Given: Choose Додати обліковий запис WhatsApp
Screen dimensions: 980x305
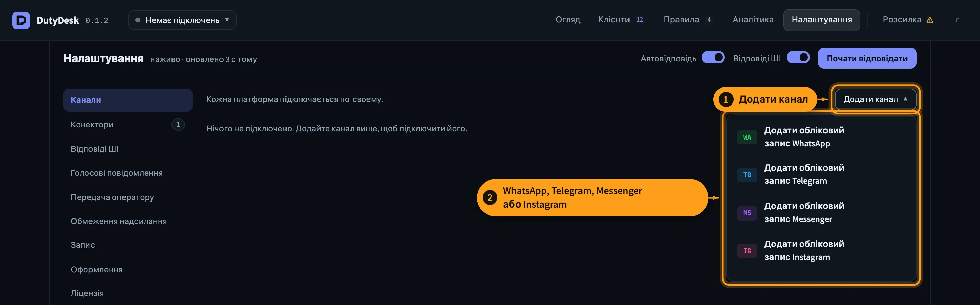Looking at the screenshot, I should (x=821, y=137).
